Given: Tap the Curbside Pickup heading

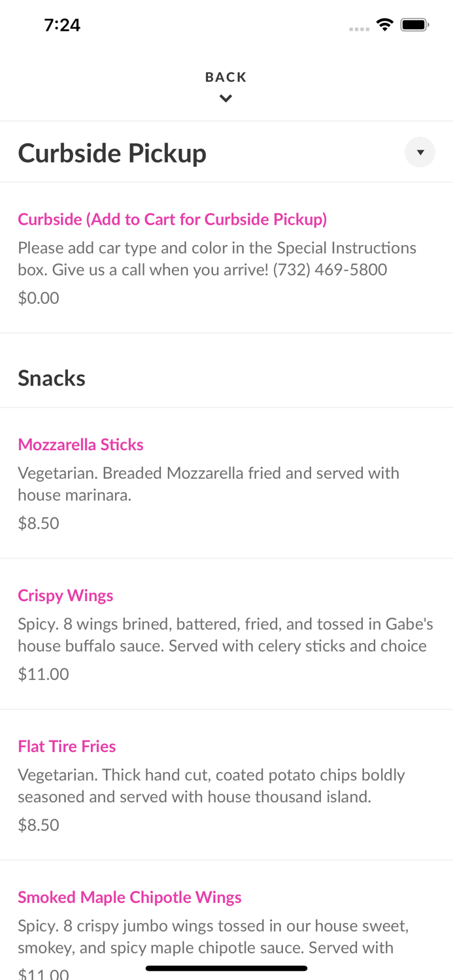Looking at the screenshot, I should coord(112,154).
